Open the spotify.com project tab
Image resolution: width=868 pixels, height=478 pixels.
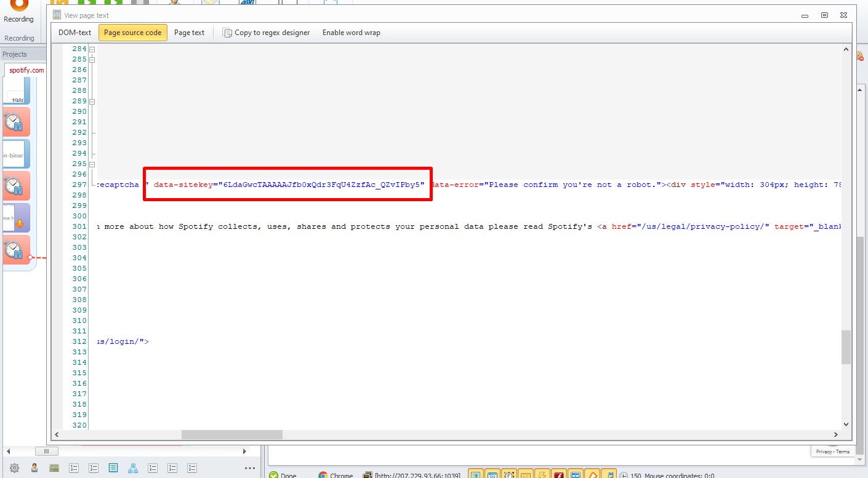click(26, 70)
